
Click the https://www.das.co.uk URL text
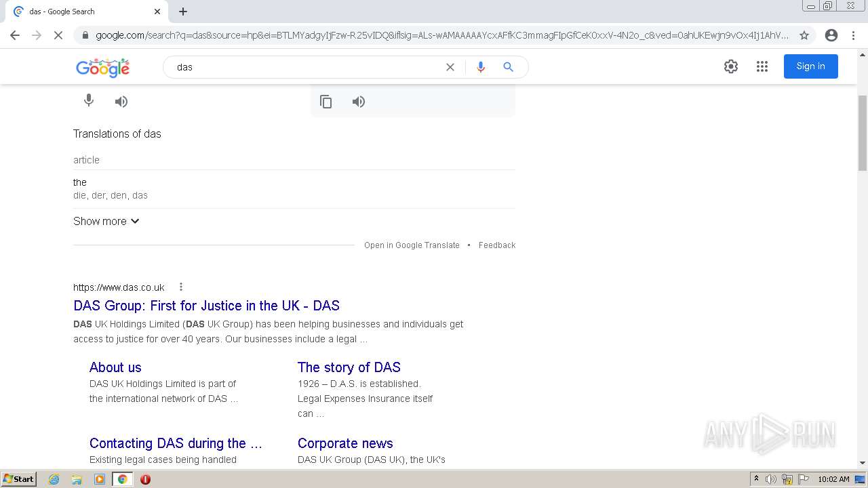[119, 287]
